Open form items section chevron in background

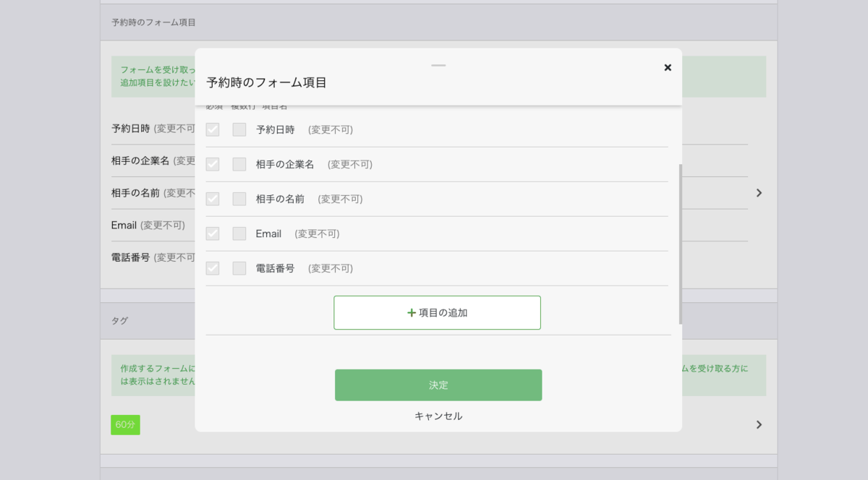click(759, 193)
